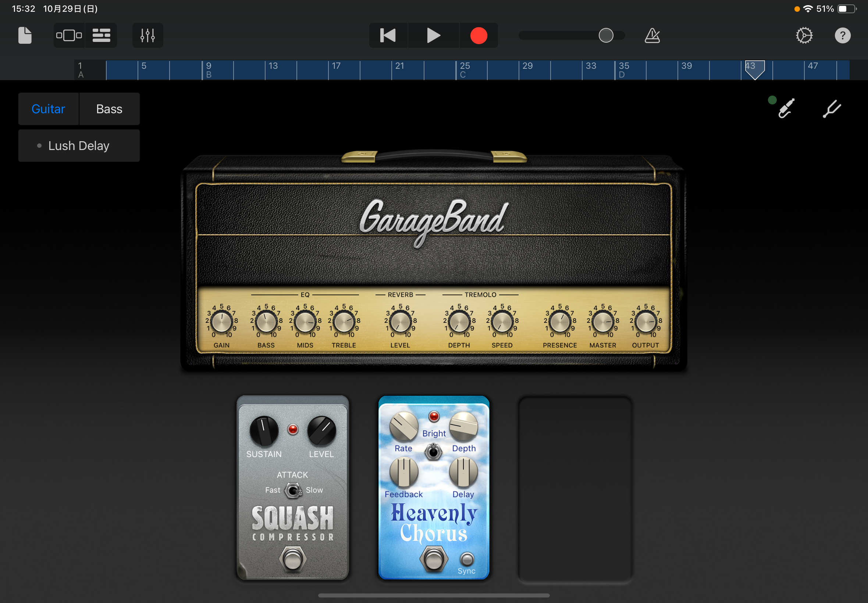
Task: Tap the empty pedal slot
Action: [575, 489]
